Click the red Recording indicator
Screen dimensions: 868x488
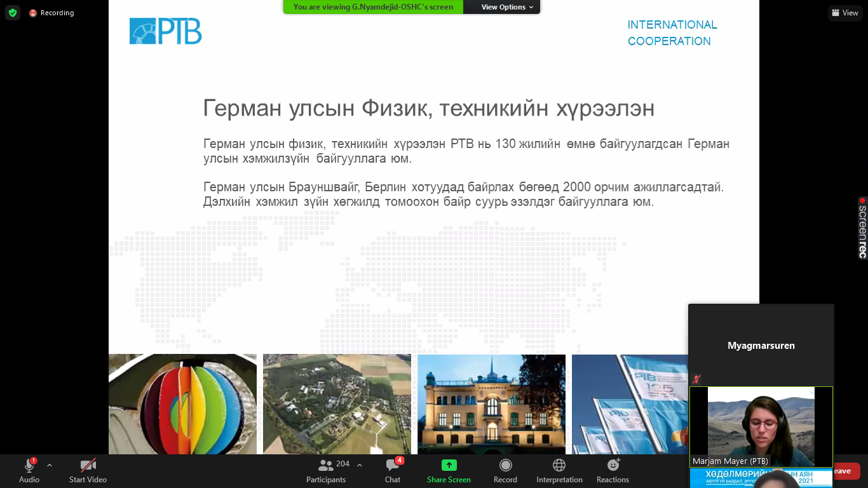(51, 13)
